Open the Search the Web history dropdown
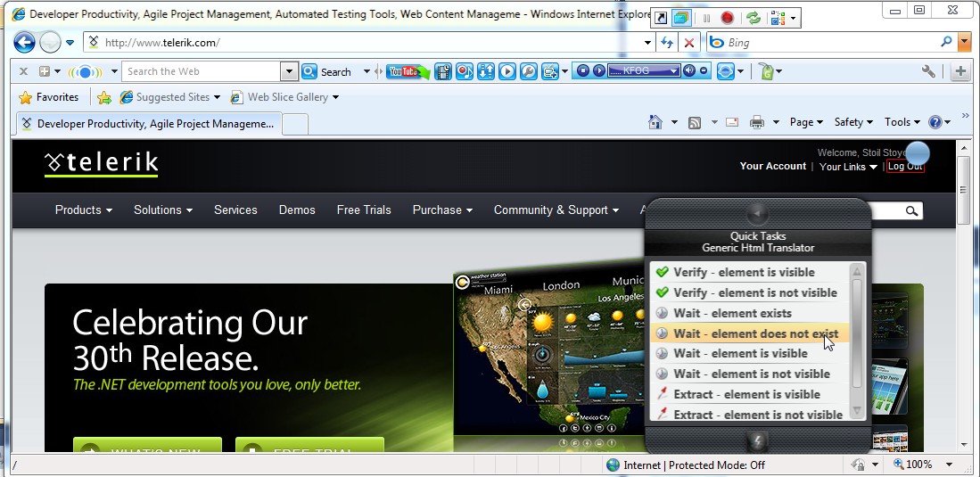980x477 pixels. (x=289, y=71)
